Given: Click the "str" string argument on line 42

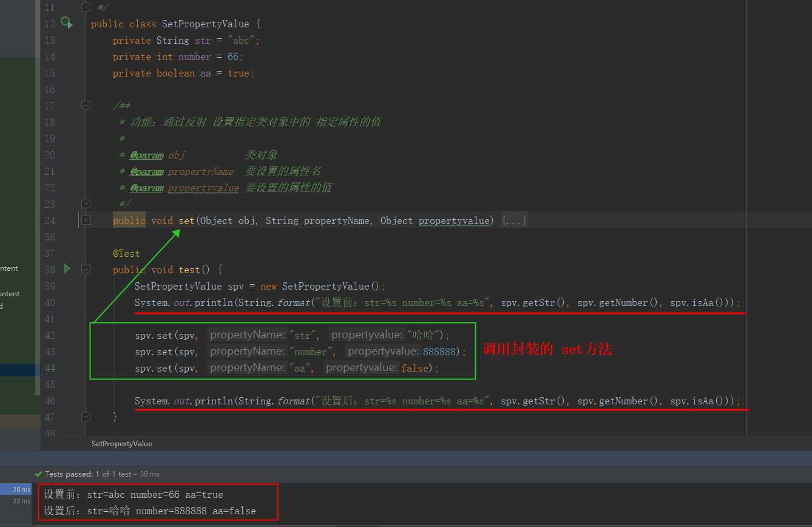Looking at the screenshot, I should pyautogui.click(x=303, y=335).
